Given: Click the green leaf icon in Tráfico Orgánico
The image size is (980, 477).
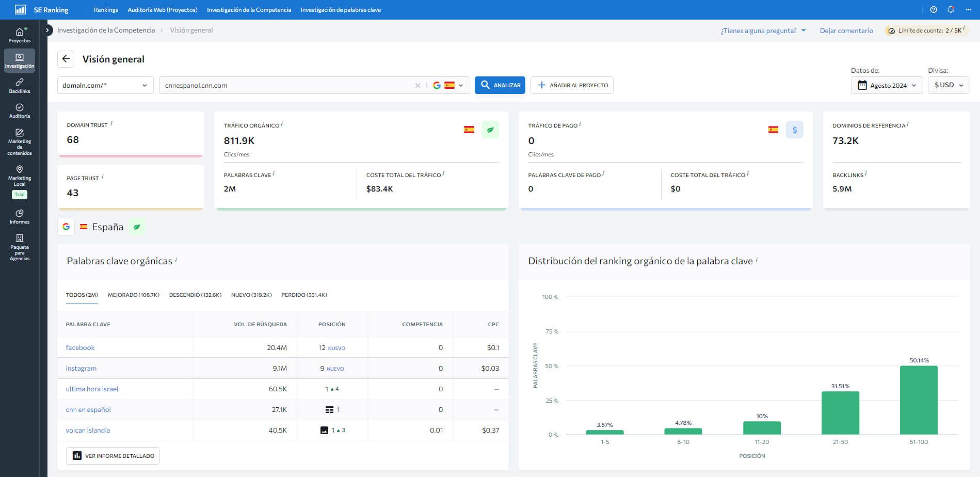Looking at the screenshot, I should click(x=490, y=130).
